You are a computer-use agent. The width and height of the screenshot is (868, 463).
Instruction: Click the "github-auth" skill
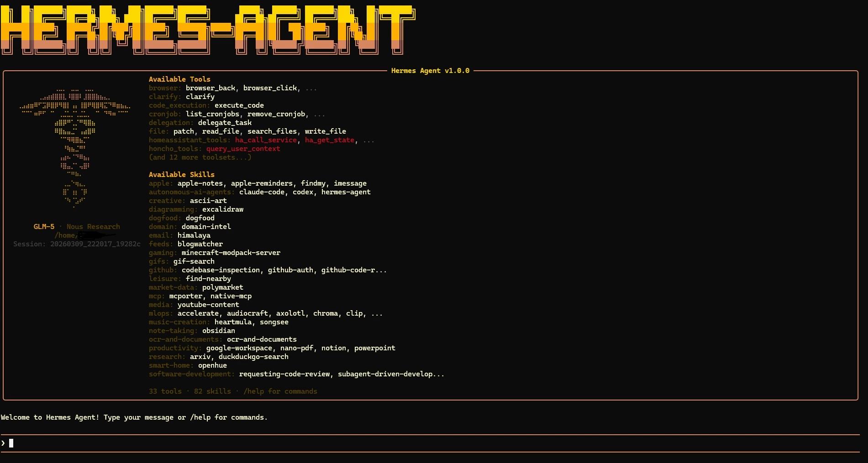pyautogui.click(x=290, y=270)
